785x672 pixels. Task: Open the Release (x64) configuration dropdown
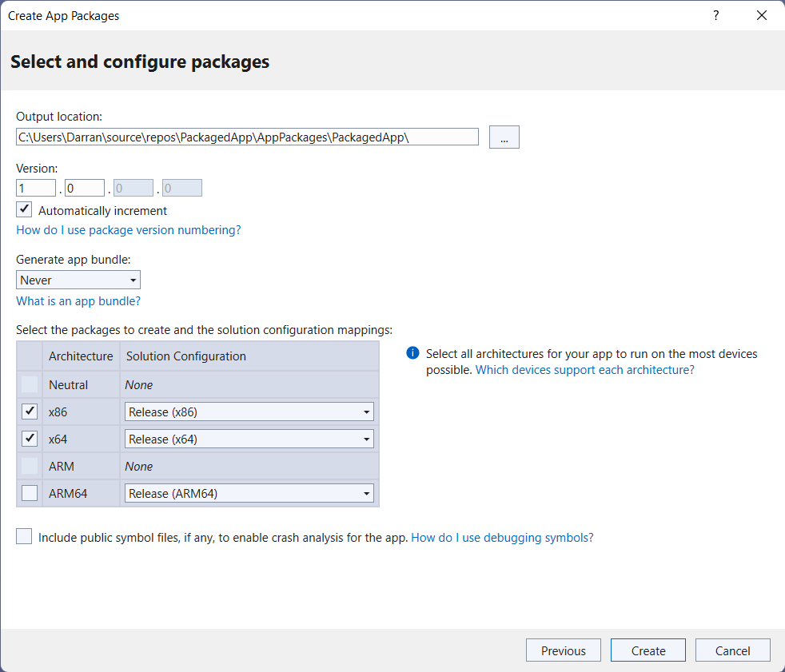click(367, 438)
